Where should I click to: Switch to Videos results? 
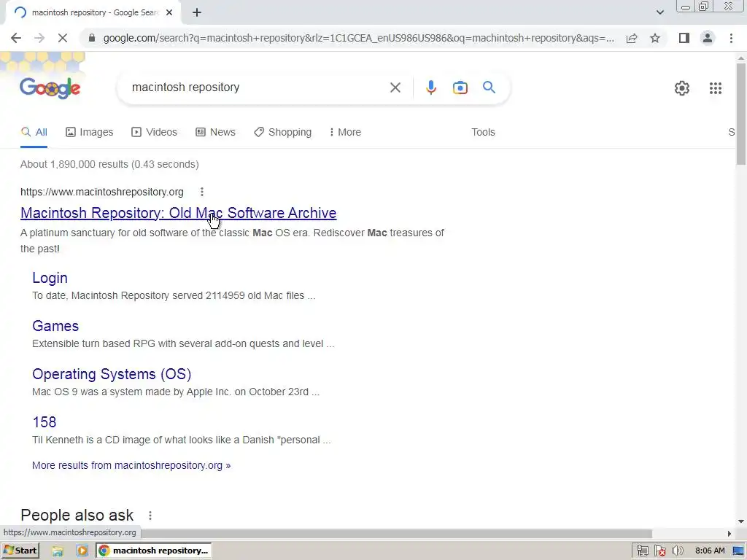(x=154, y=133)
